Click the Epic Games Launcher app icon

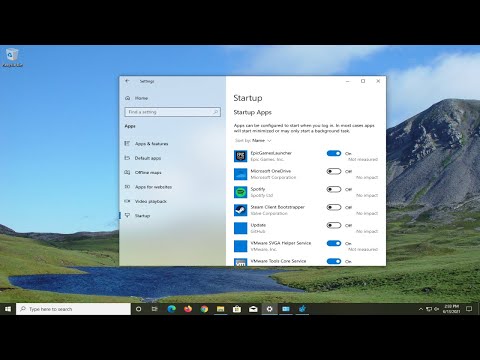240,156
